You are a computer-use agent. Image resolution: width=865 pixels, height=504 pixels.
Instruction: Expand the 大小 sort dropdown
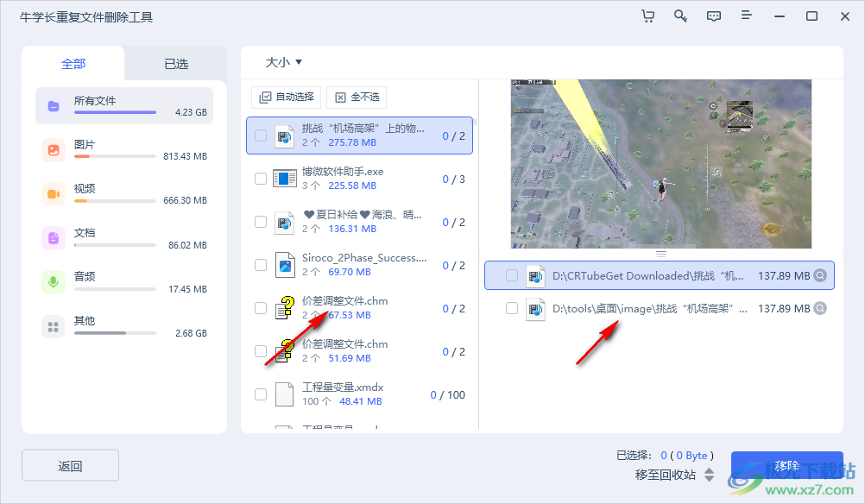(283, 62)
